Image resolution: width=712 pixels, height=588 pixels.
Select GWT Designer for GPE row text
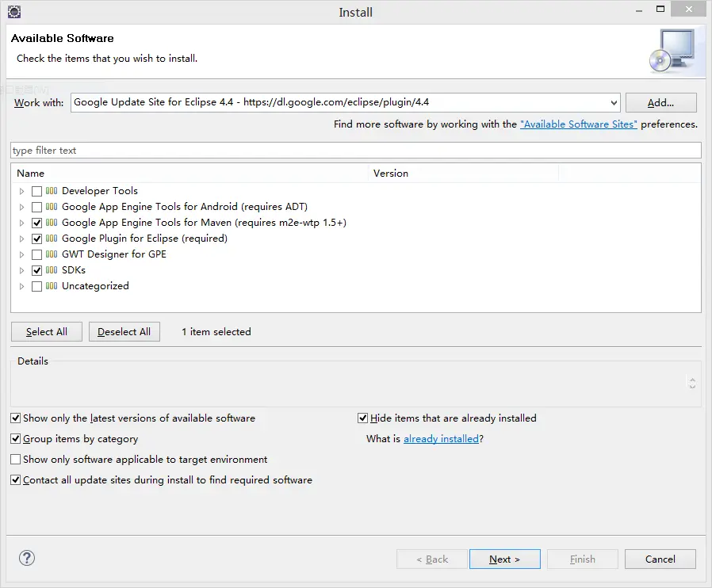(x=114, y=254)
